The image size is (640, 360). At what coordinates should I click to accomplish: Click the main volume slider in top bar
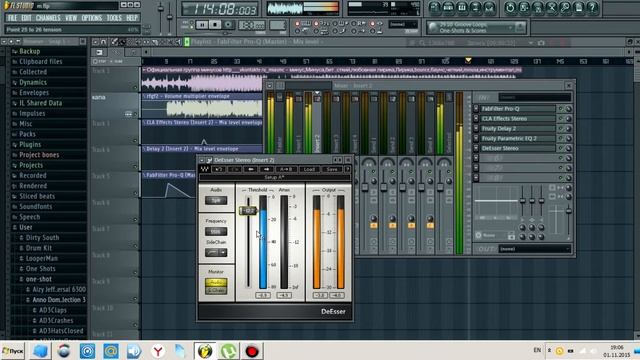160,9
